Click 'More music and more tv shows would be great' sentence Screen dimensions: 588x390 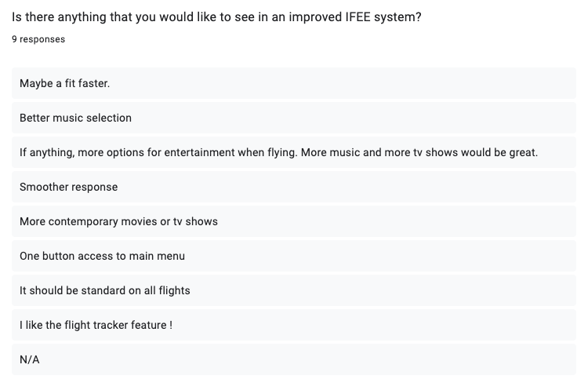click(x=419, y=152)
